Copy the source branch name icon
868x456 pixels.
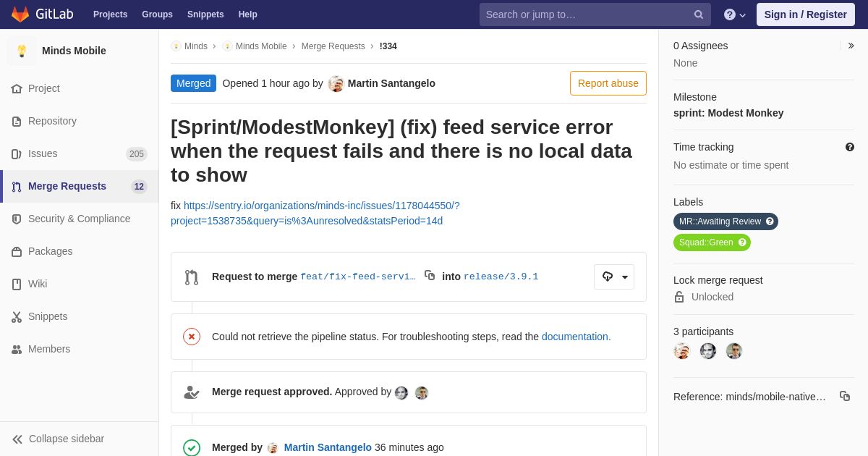coord(430,275)
